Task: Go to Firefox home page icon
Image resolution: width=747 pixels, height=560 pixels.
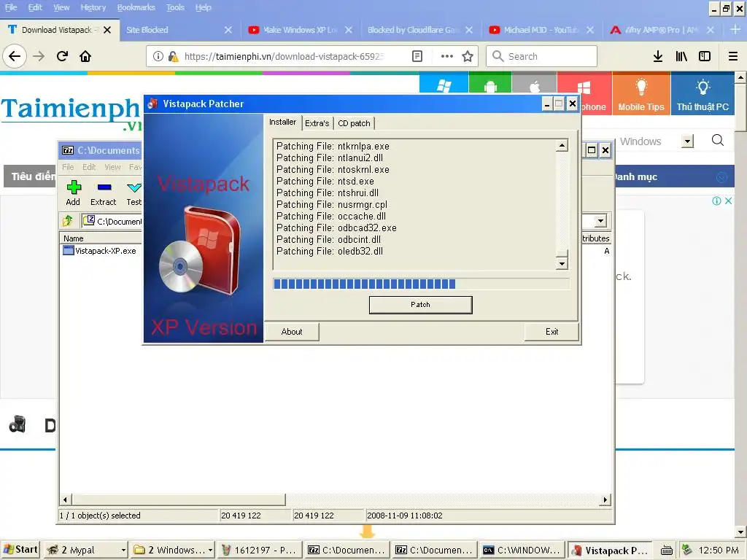Action: click(85, 57)
